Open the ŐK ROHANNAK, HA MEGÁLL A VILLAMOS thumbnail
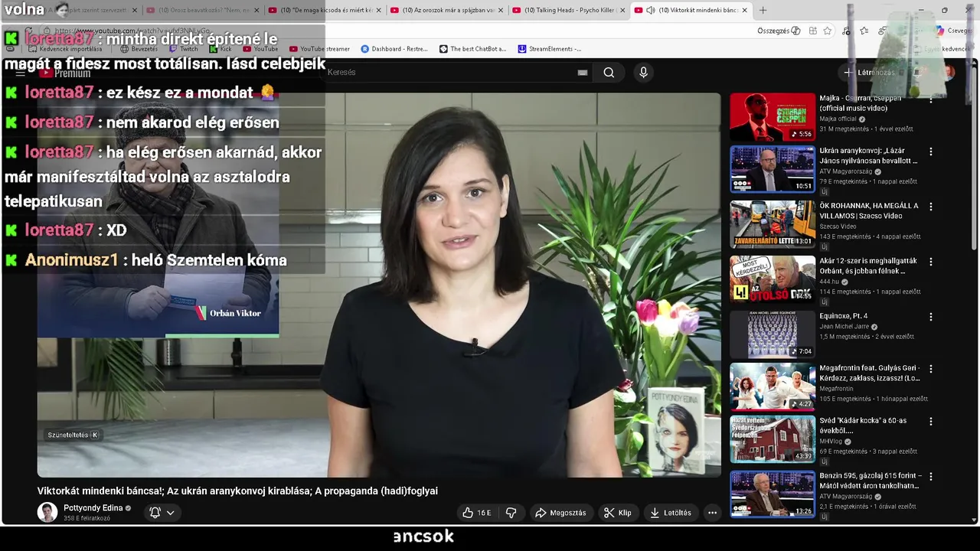This screenshot has height=551, width=980. point(773,224)
